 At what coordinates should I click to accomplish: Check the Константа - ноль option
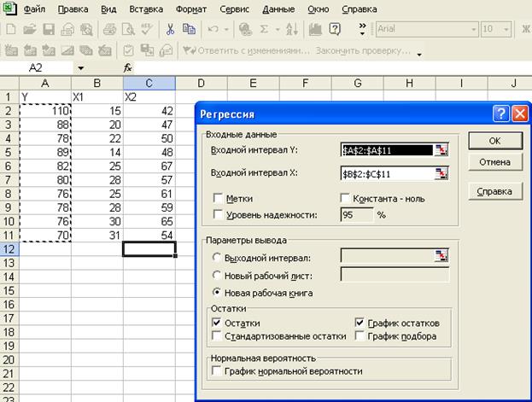(345, 199)
